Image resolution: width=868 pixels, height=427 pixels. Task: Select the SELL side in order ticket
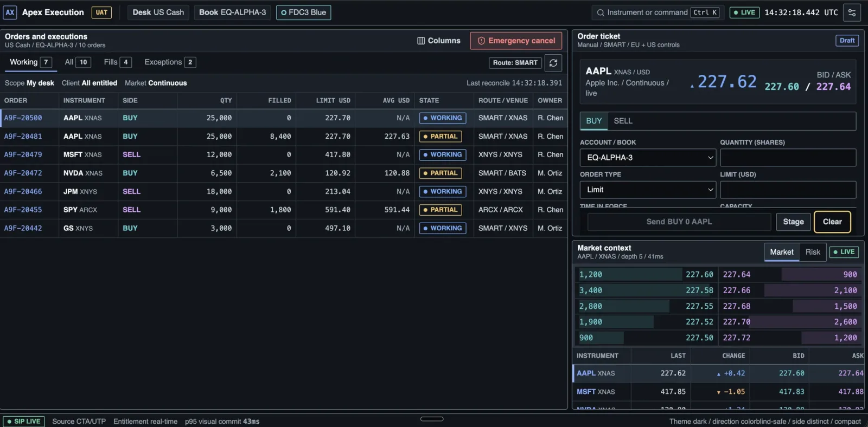(623, 121)
